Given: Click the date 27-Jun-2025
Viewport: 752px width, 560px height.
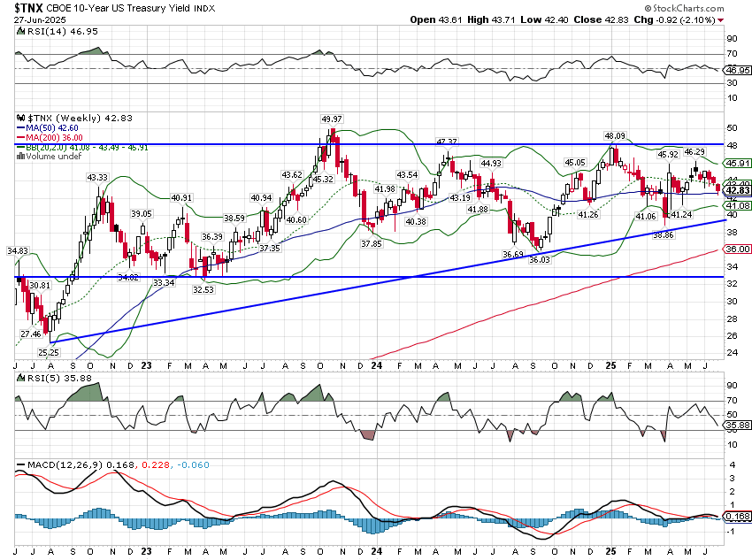Looking at the screenshot, I should click(x=40, y=20).
